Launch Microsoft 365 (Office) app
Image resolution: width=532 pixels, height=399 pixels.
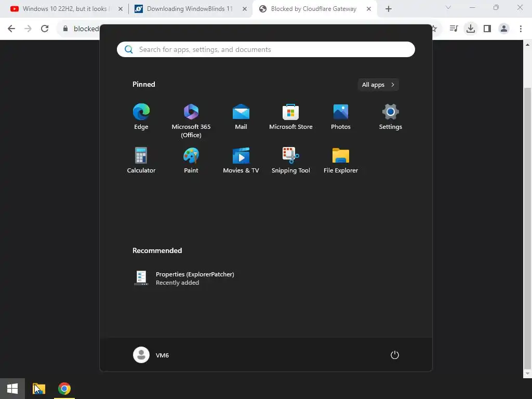[191, 121]
